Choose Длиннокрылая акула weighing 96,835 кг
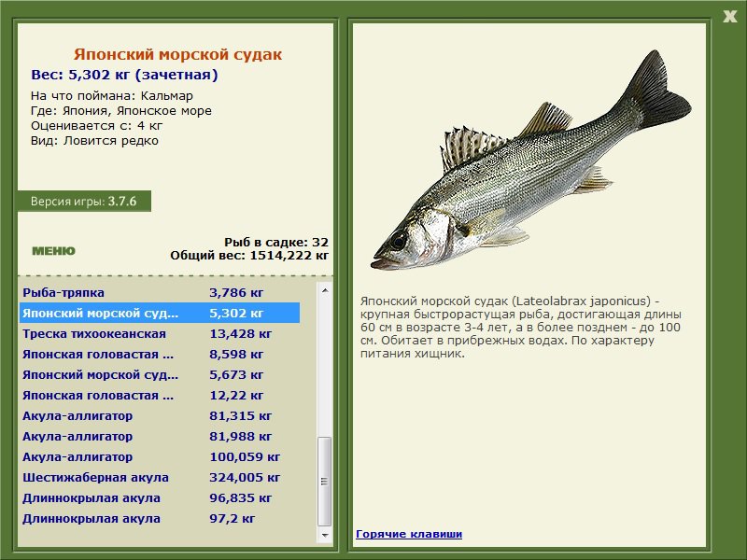Image resolution: width=747 pixels, height=560 pixels. click(x=159, y=498)
